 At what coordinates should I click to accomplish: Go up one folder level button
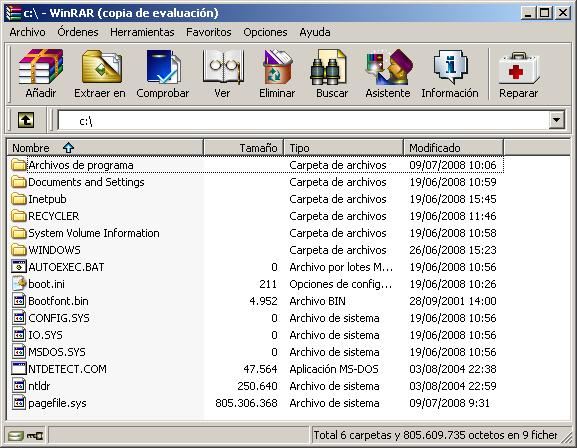coord(26,120)
